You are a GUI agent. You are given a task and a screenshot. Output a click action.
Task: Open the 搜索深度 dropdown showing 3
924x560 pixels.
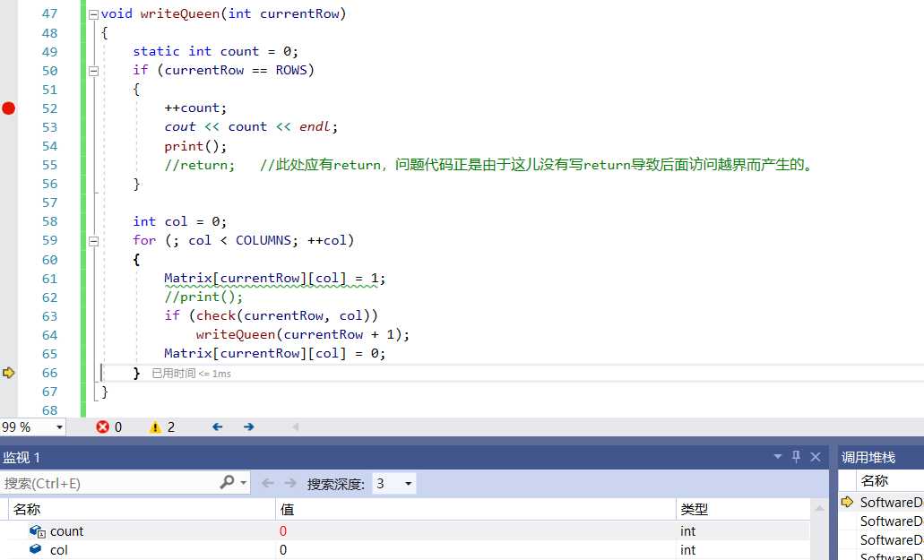394,484
